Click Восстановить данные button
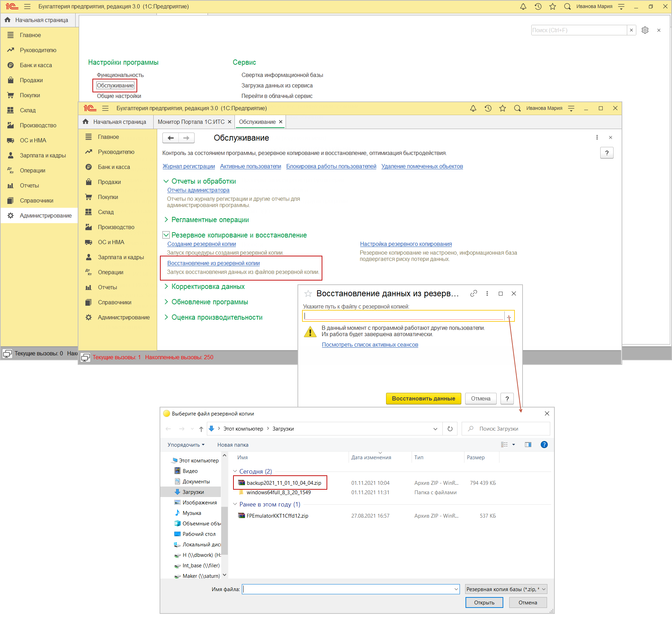672x617 pixels. 423,398
